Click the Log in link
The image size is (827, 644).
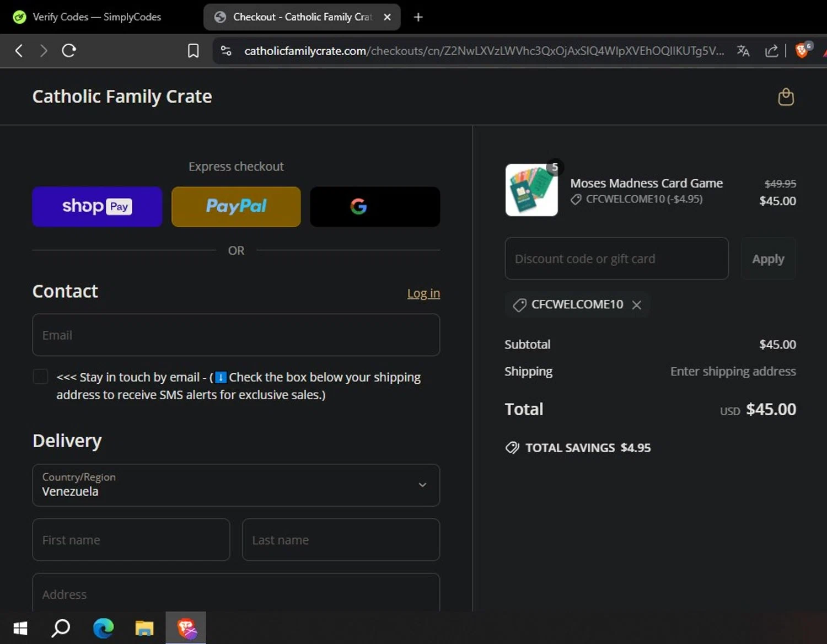pyautogui.click(x=423, y=293)
